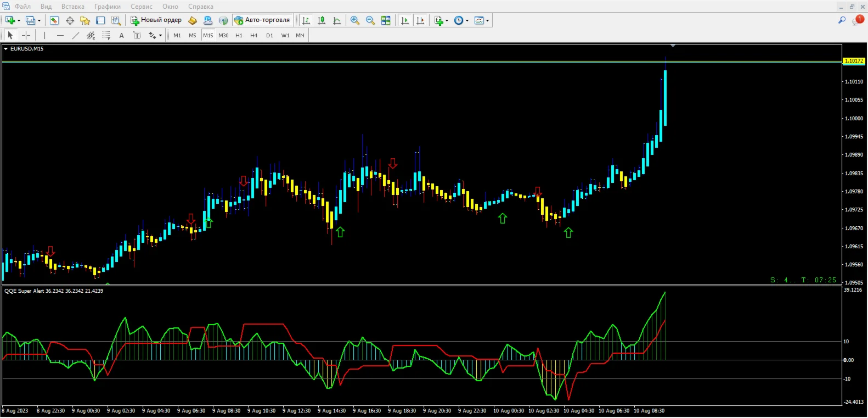This screenshot has width=868, height=418.
Task: Toggle the Chart Shift button
Action: click(x=420, y=20)
